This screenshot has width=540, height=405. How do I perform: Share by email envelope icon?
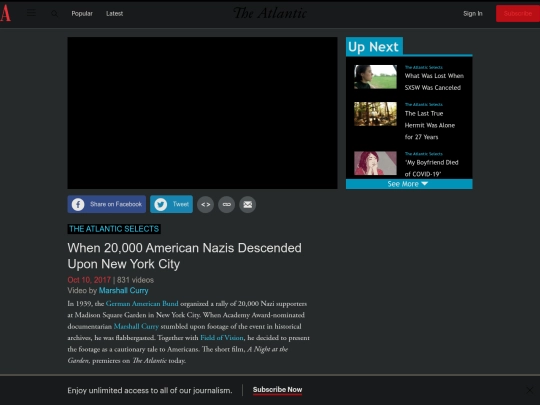coord(248,205)
